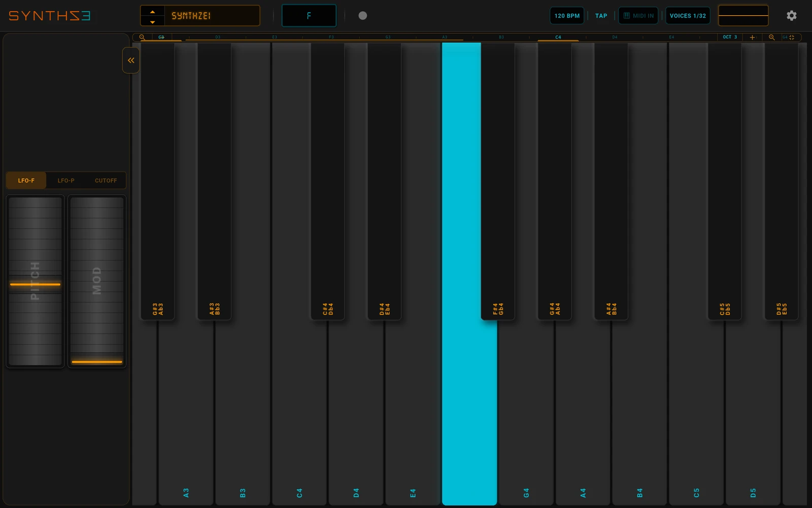Screen dimensions: 812x508
Task: Increase the octave with the plus icon
Action: (x=752, y=37)
